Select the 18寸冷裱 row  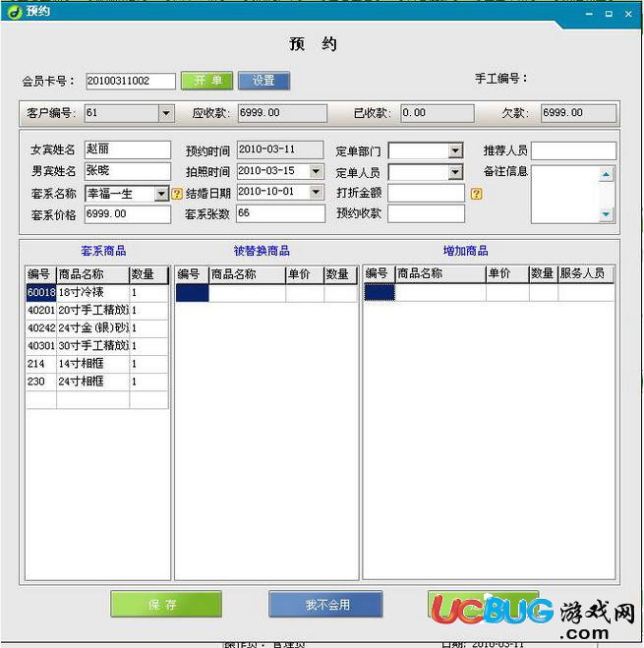[97, 293]
